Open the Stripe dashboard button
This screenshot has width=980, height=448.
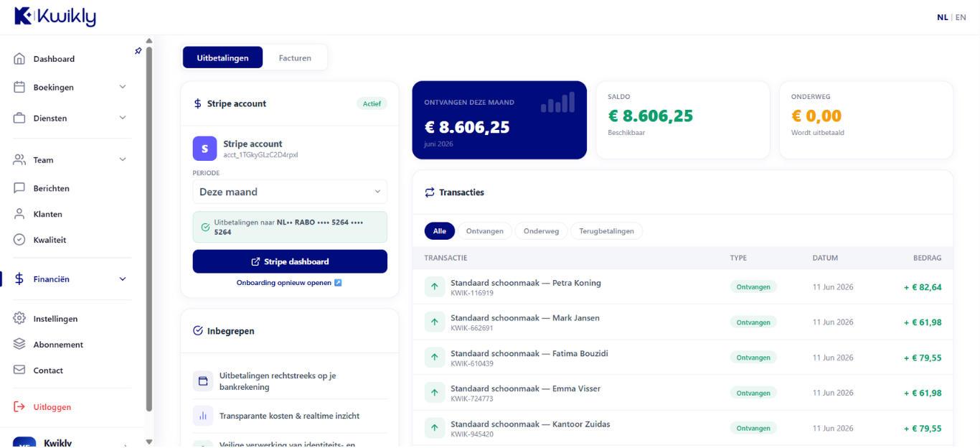290,261
